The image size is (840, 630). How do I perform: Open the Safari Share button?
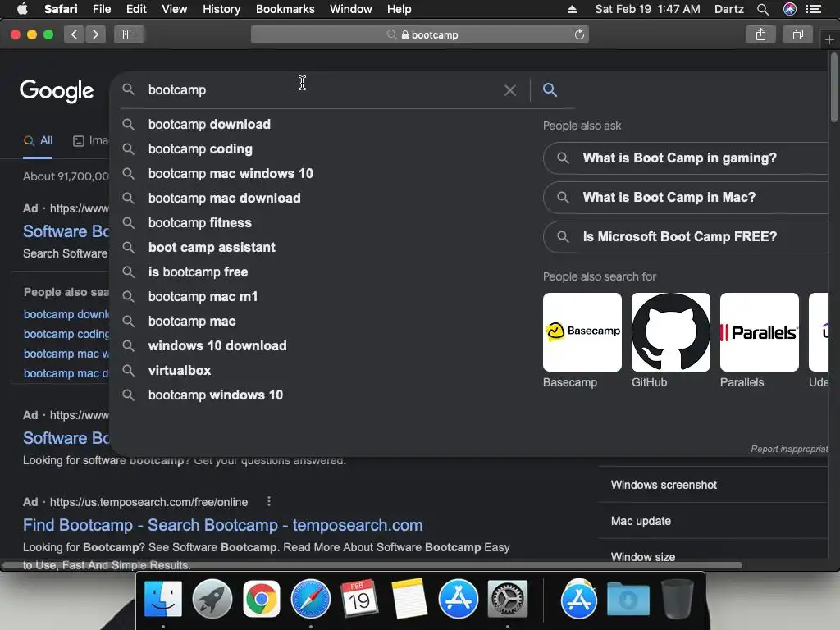click(x=760, y=34)
